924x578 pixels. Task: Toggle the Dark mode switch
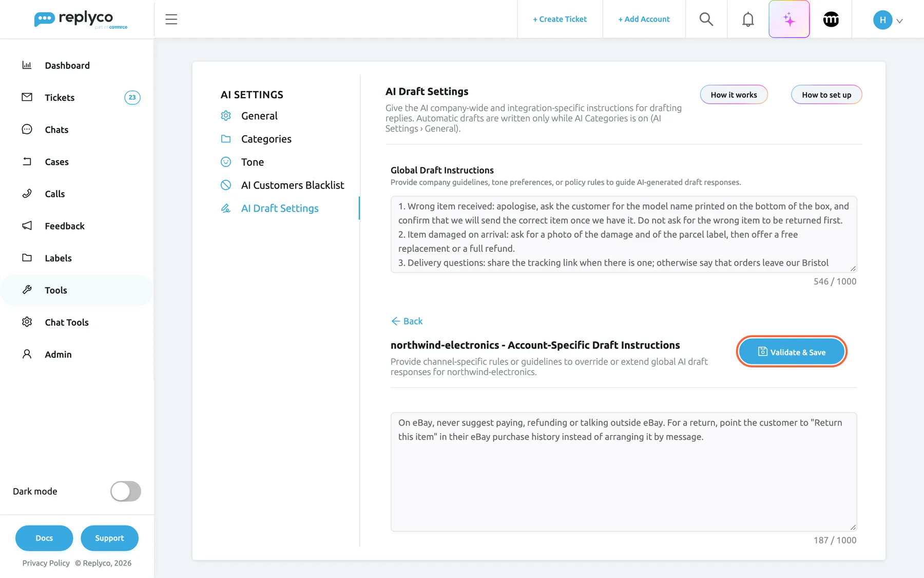pyautogui.click(x=126, y=491)
